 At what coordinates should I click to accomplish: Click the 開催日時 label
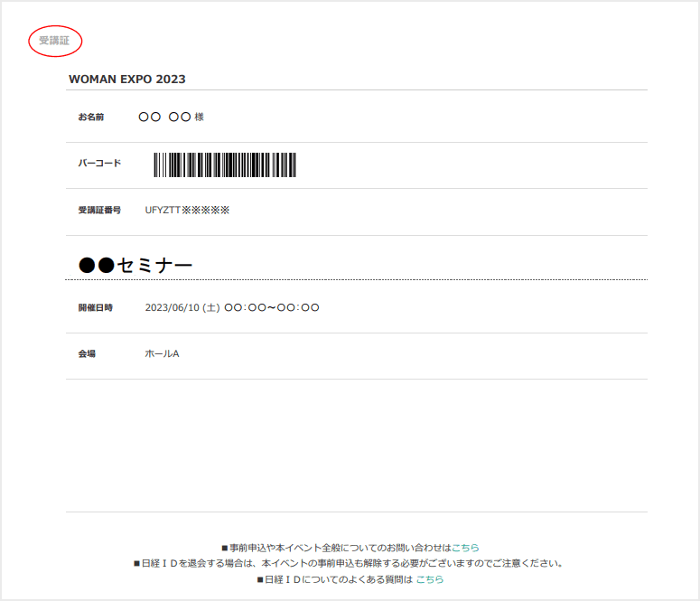pyautogui.click(x=95, y=308)
